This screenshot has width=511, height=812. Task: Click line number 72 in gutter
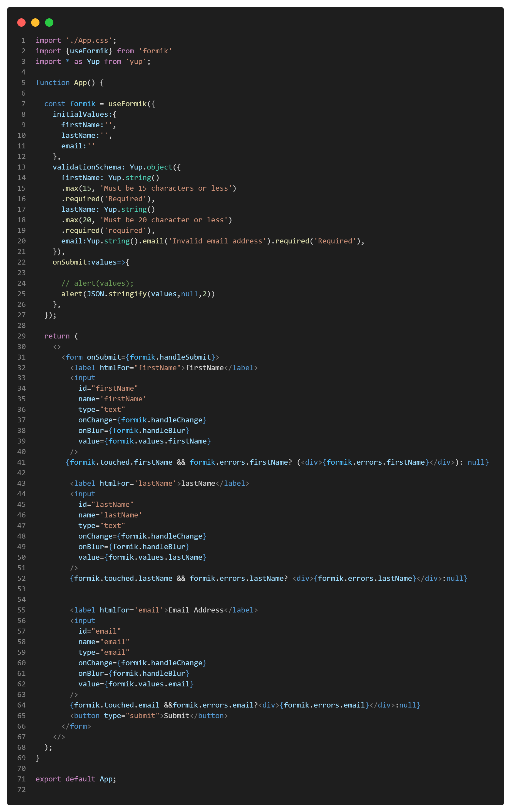pos(22,790)
